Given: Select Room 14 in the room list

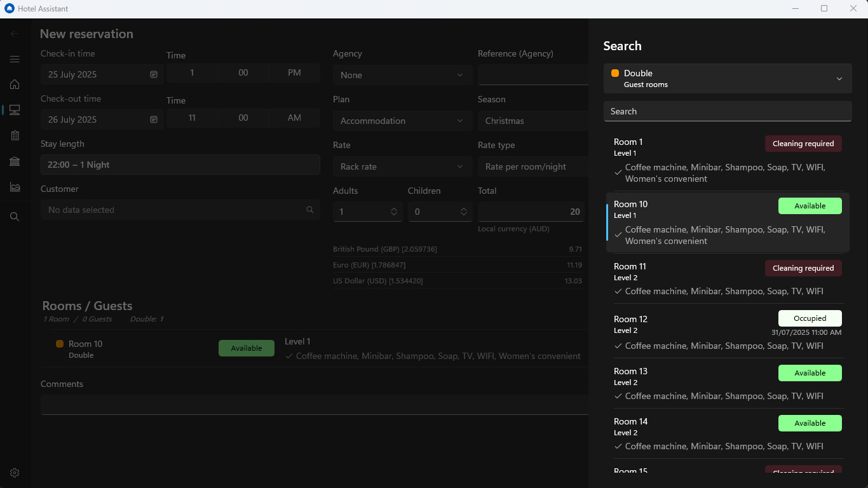Looking at the screenshot, I should point(693,433).
